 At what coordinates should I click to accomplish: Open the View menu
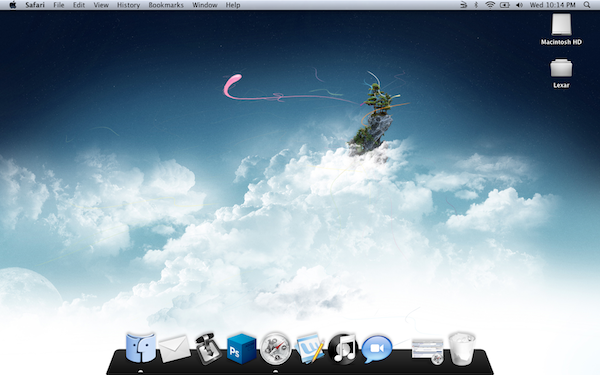click(x=101, y=5)
